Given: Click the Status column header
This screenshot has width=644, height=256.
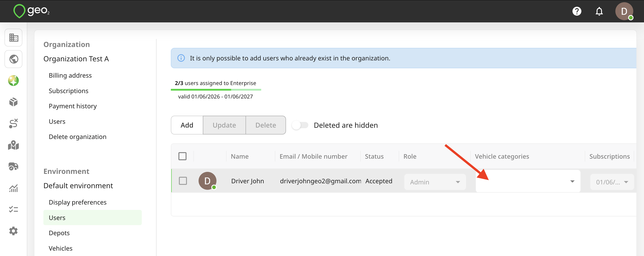Looking at the screenshot, I should (x=374, y=156).
